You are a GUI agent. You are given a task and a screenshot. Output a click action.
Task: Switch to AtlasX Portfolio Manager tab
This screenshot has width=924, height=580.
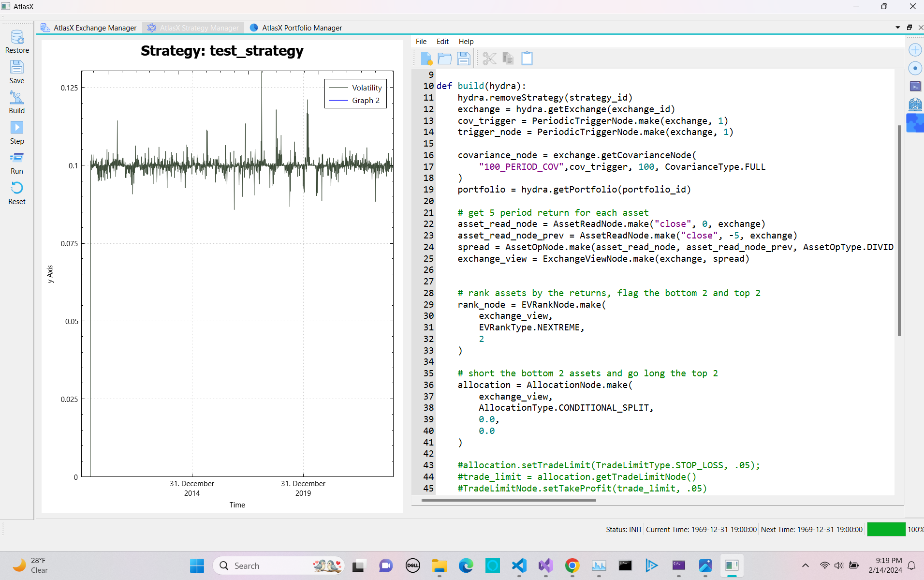(x=301, y=28)
